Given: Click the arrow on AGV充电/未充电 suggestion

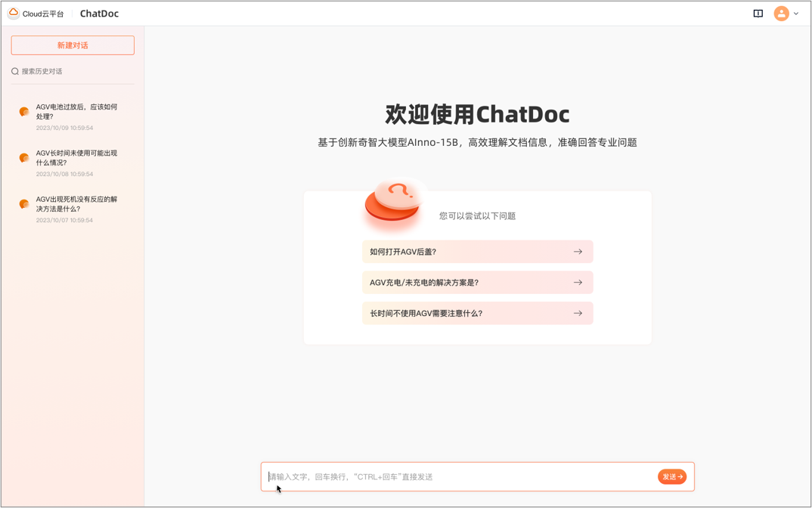Looking at the screenshot, I should pos(578,283).
